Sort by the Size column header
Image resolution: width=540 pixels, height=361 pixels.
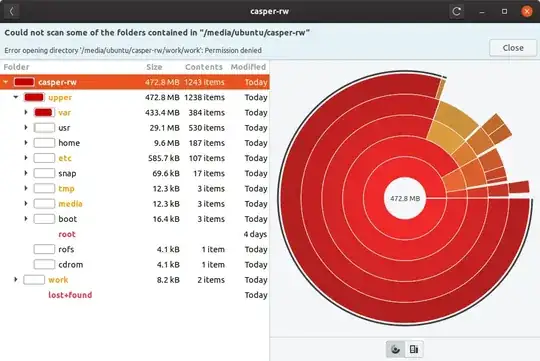[x=154, y=67]
